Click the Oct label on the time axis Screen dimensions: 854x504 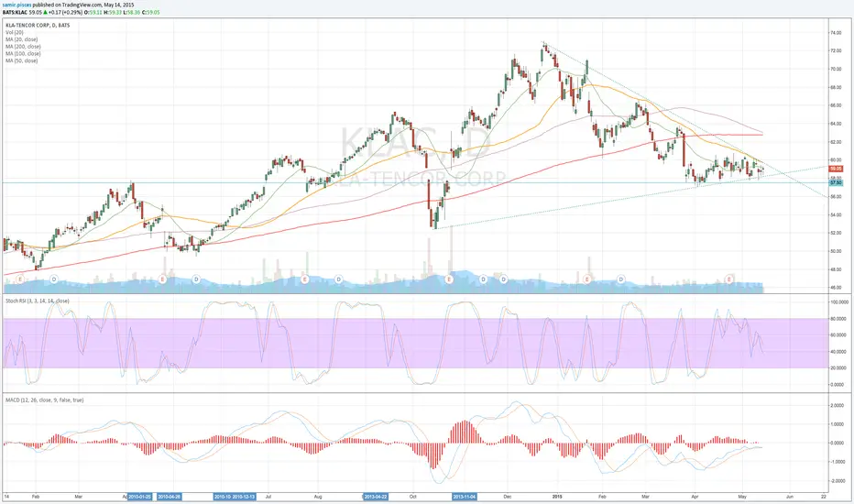(413, 497)
